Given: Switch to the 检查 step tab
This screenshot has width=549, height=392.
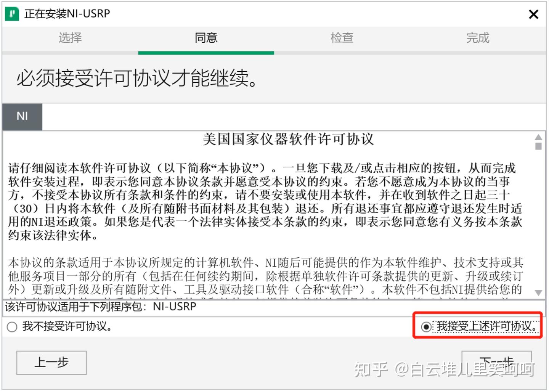Looking at the screenshot, I should pyautogui.click(x=342, y=38).
